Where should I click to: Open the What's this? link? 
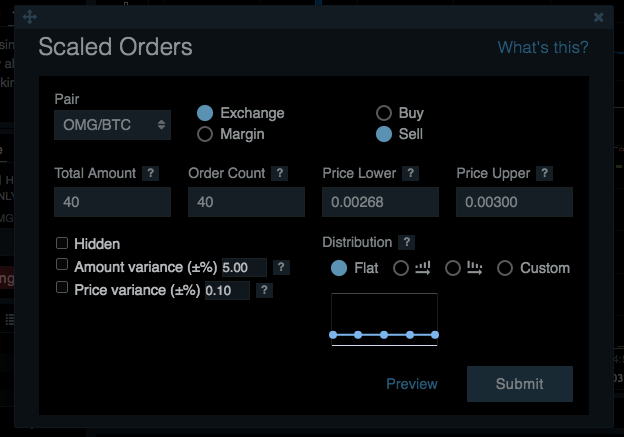543,47
